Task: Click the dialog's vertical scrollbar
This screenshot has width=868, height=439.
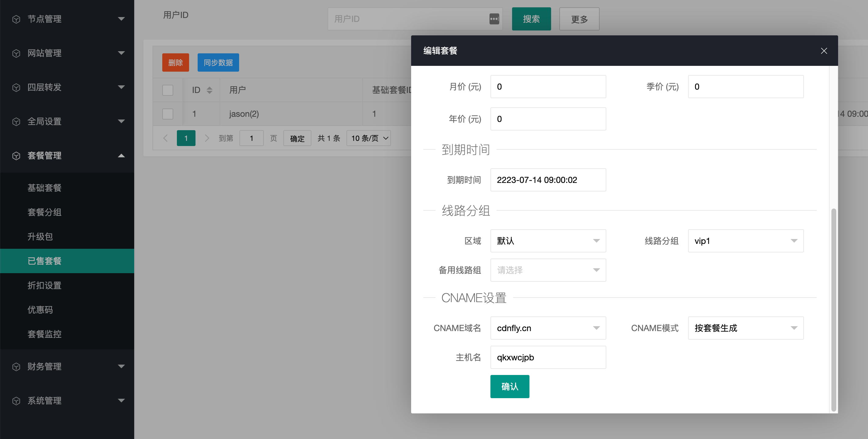Action: (x=834, y=310)
